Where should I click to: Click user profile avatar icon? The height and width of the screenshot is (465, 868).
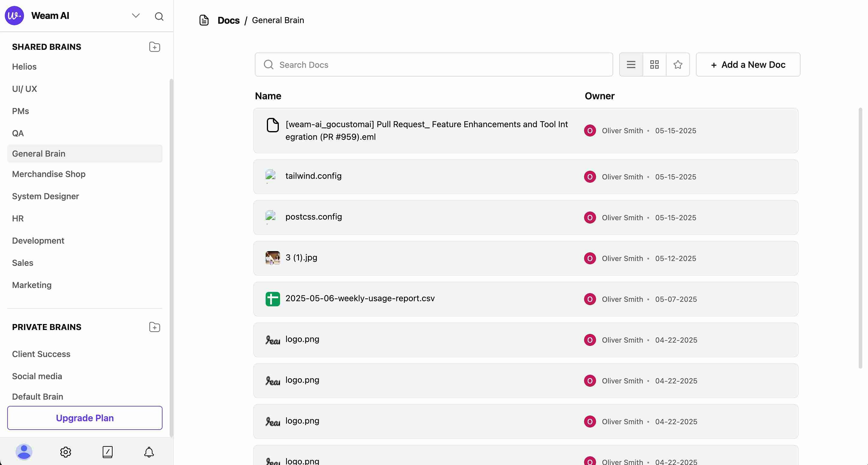24,452
